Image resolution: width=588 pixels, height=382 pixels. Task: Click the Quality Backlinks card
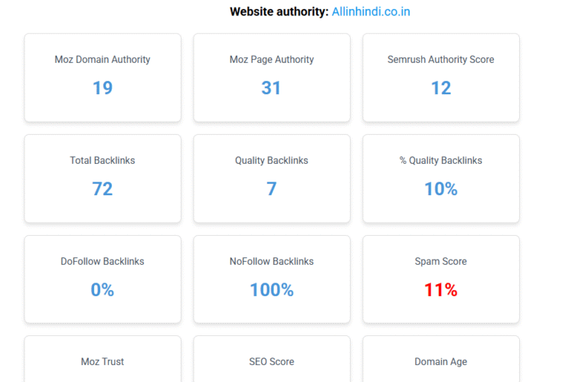[272, 178]
